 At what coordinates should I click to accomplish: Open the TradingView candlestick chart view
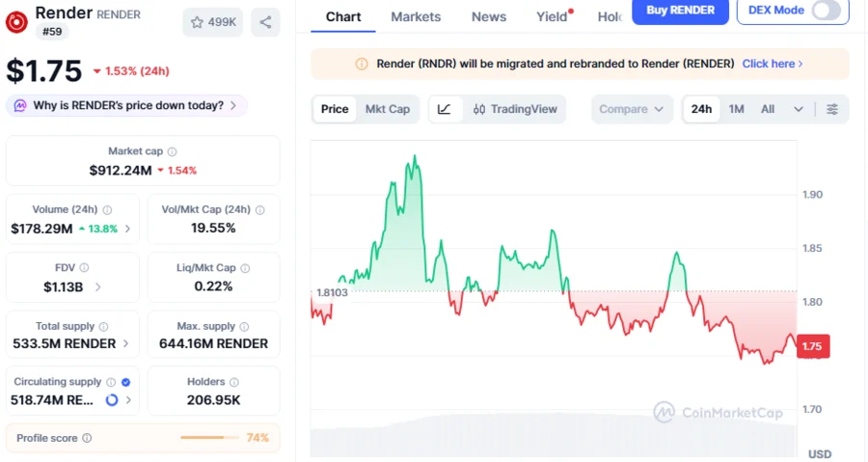pos(515,109)
